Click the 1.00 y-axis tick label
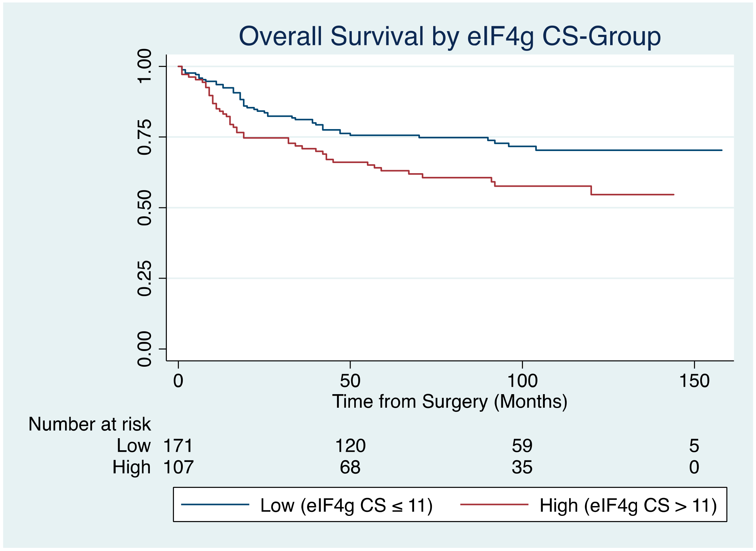Image resolution: width=756 pixels, height=551 pixels. [145, 66]
